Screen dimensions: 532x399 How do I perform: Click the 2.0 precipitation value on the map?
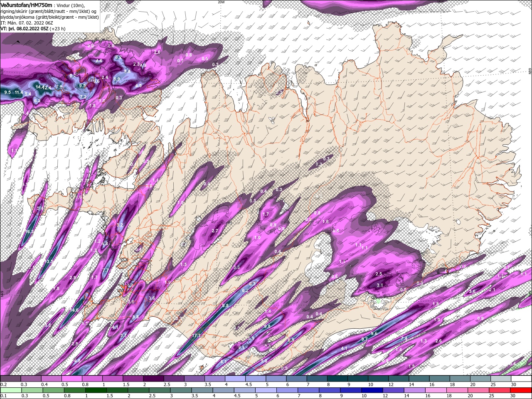coord(111,46)
